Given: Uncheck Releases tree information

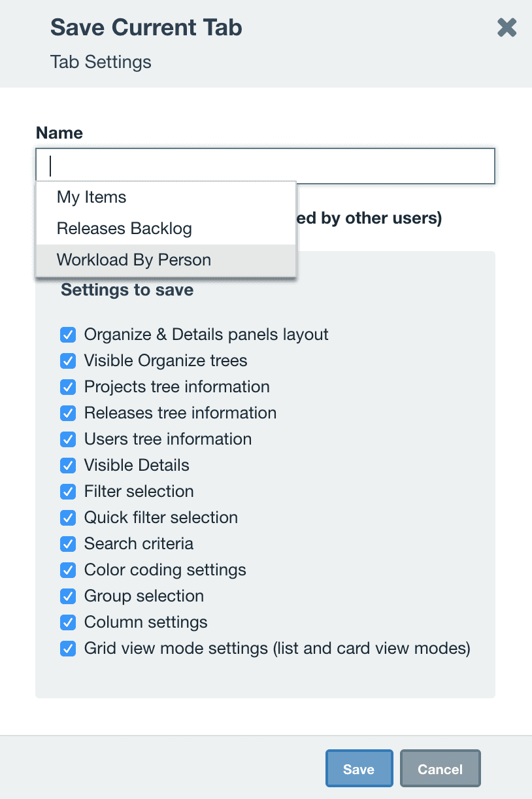Looking at the screenshot, I should (68, 413).
